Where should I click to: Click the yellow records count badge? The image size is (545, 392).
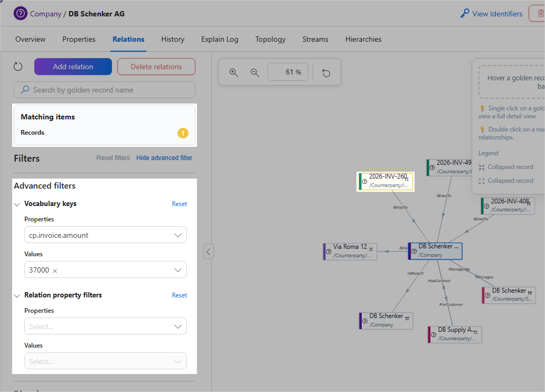click(x=183, y=133)
